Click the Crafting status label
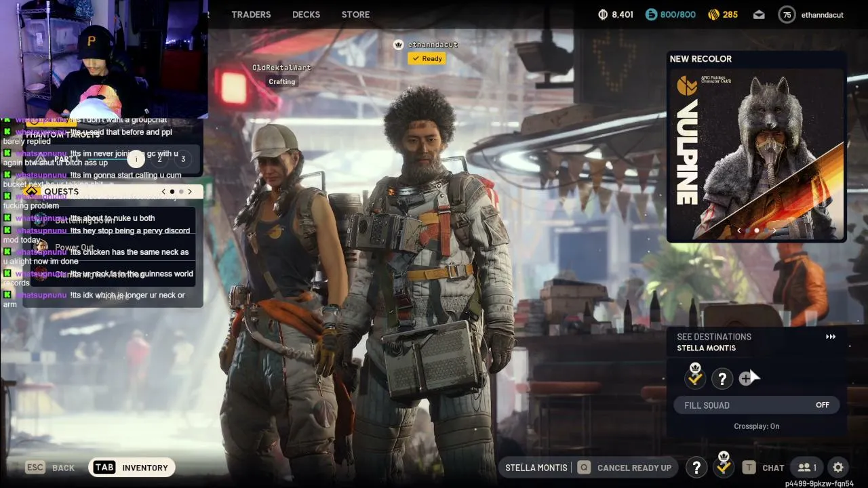Viewport: 868px width, 488px height. (282, 82)
